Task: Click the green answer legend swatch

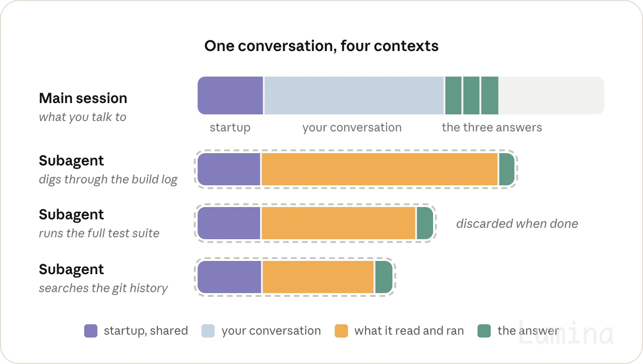Action: pos(484,331)
